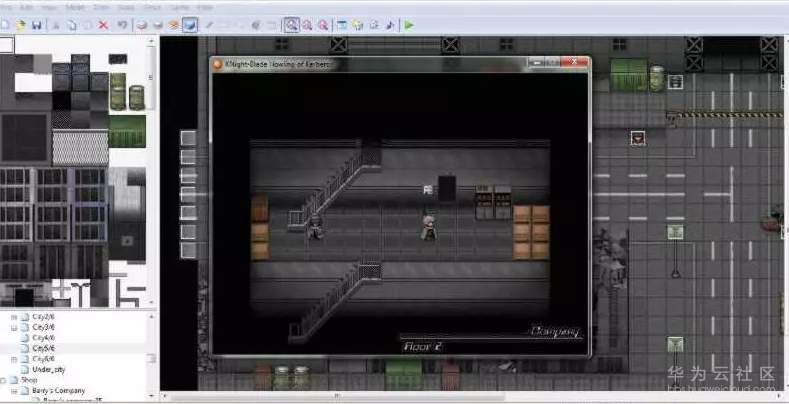
Task: Select the Flood Fill tool icon
Action: tap(256, 25)
